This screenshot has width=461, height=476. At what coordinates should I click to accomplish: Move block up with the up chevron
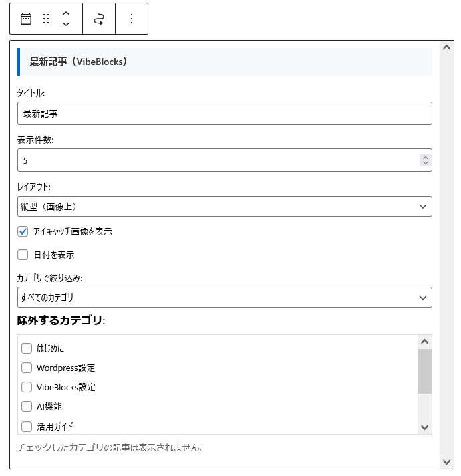[x=66, y=13]
